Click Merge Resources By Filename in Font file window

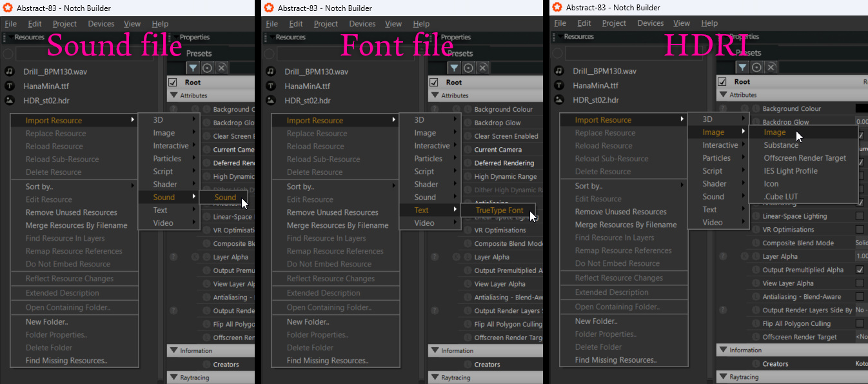335,225
